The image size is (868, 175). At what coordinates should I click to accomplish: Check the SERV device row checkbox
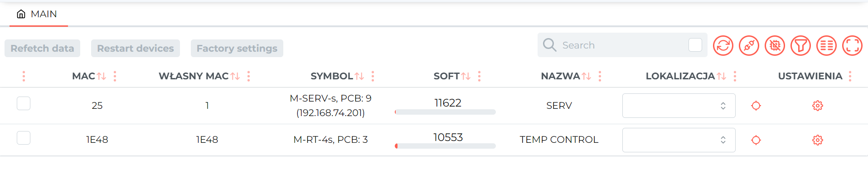point(24,103)
